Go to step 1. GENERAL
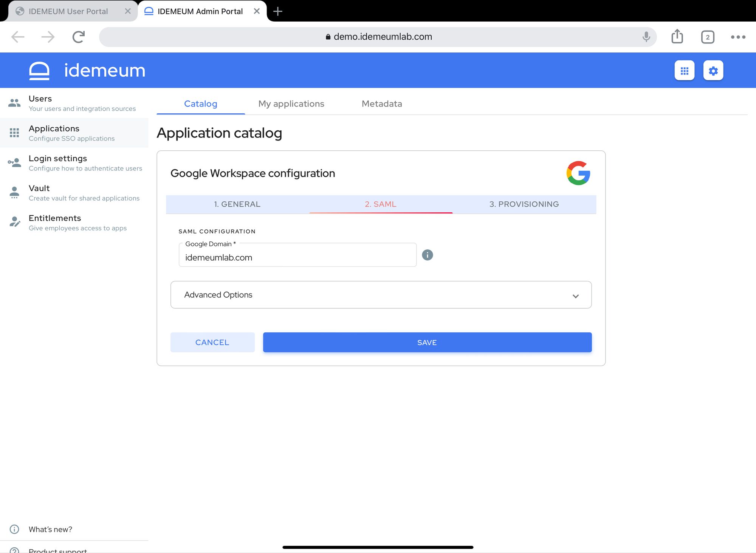The width and height of the screenshot is (756, 553). (x=237, y=204)
